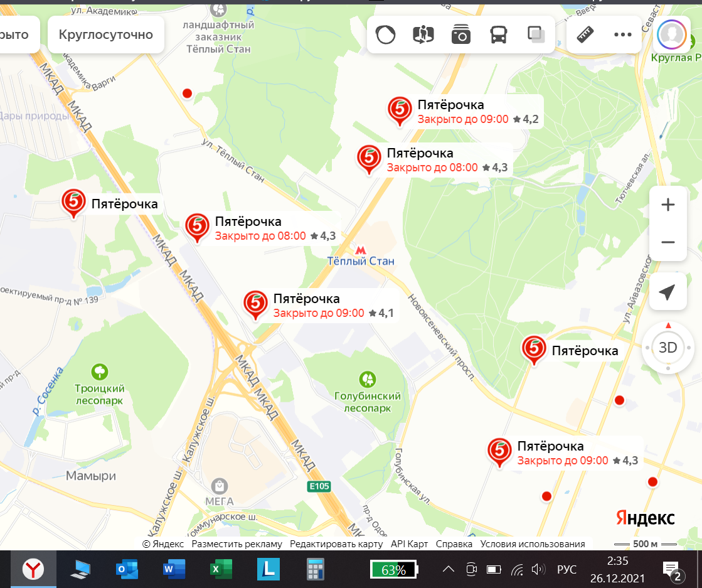
Task: Click the E105 road shield
Action: [x=319, y=486]
